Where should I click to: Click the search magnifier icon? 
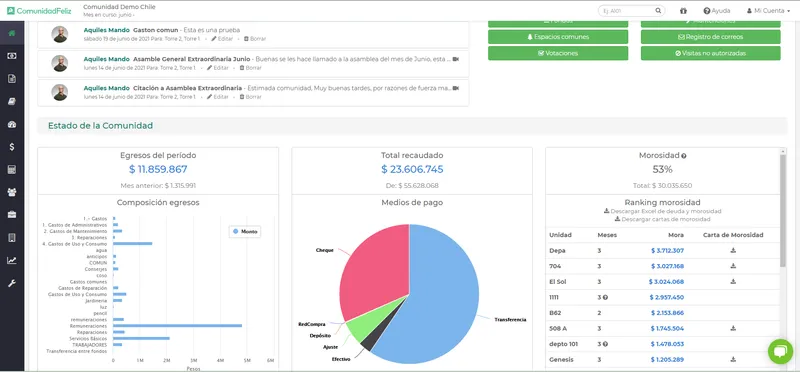(x=659, y=10)
